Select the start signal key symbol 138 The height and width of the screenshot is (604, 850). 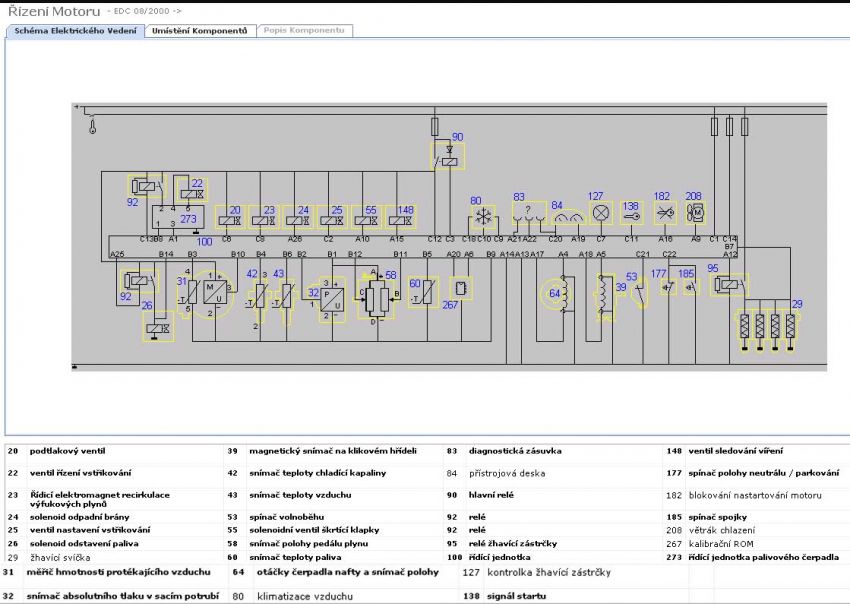[x=630, y=215]
